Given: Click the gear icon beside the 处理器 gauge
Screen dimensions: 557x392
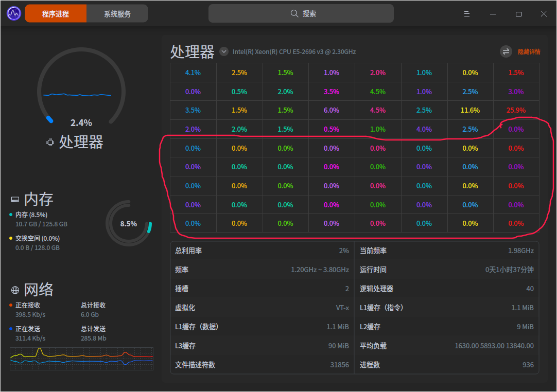Looking at the screenshot, I should tap(49, 142).
